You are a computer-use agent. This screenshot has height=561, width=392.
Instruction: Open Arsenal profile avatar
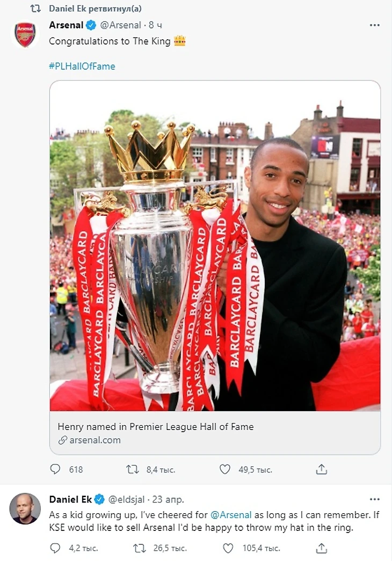click(25, 35)
